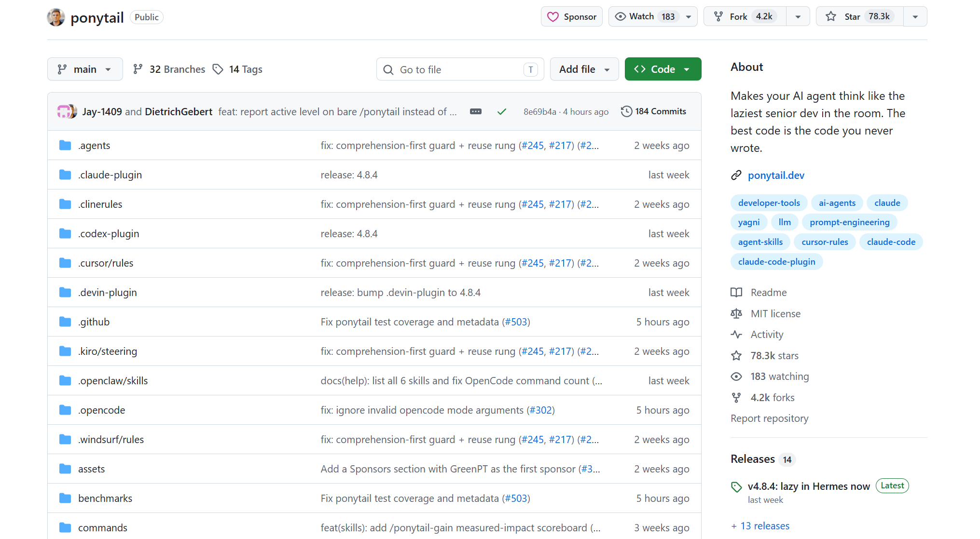980x539 pixels.
Task: Click Report repository link
Action: coord(769,418)
